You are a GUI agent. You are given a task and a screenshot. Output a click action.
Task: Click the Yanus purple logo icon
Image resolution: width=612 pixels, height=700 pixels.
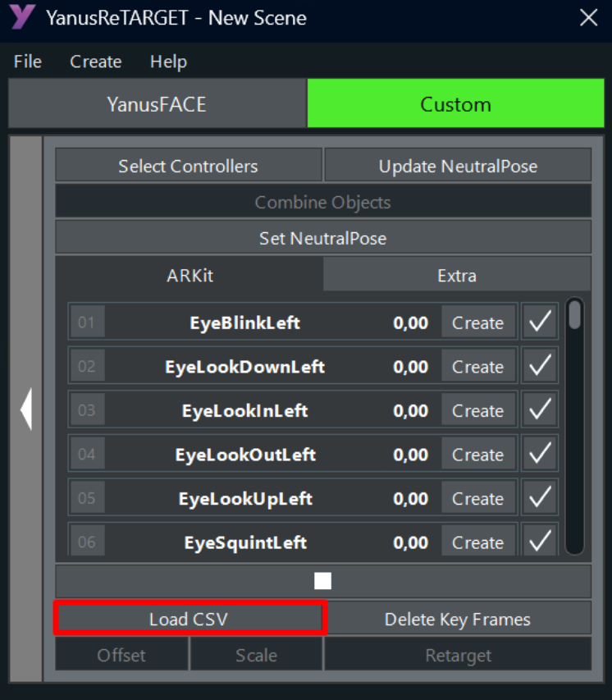pyautogui.click(x=22, y=17)
